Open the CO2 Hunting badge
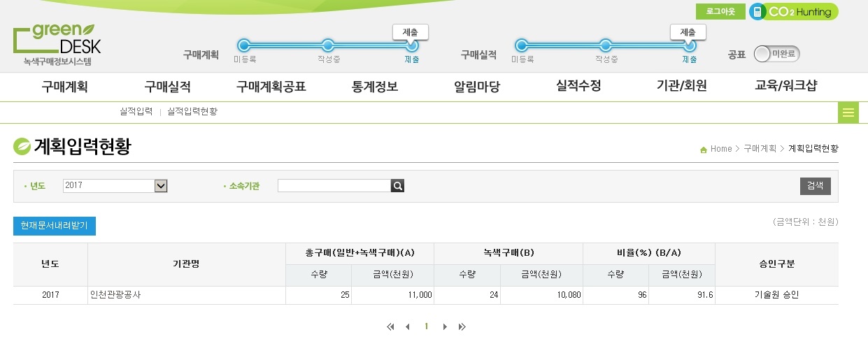The width and height of the screenshot is (868, 346). tap(793, 12)
